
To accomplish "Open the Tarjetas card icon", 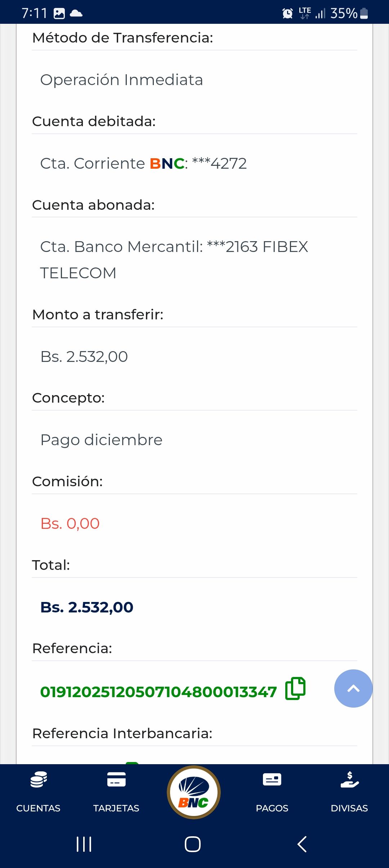I will (x=116, y=780).
